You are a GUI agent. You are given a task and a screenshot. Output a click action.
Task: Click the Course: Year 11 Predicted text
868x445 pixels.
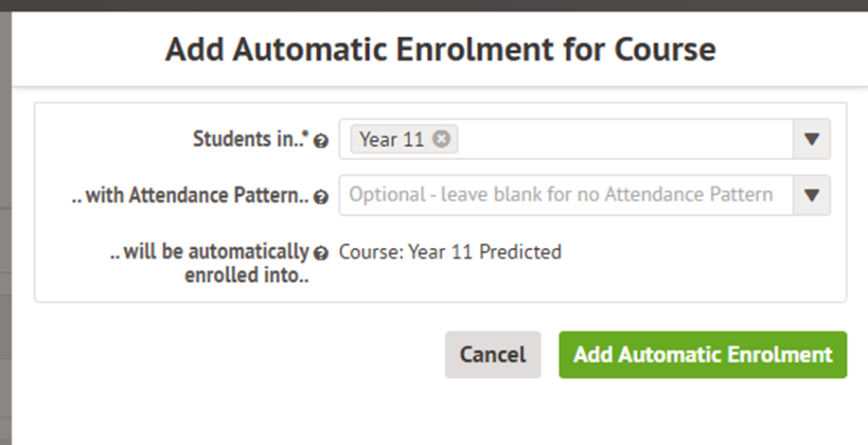click(x=450, y=252)
